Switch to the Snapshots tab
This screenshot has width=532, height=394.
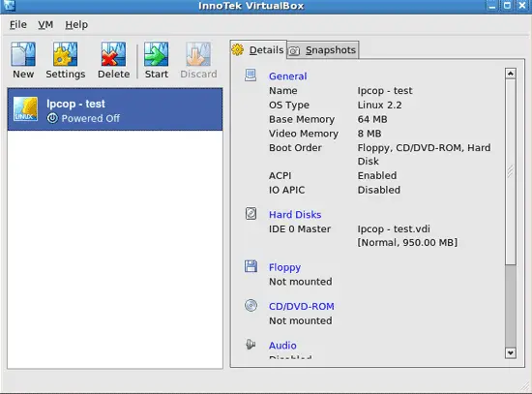323,50
